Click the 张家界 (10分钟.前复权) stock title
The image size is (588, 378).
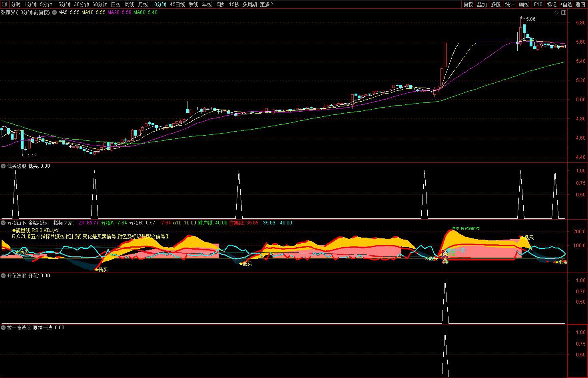click(25, 12)
